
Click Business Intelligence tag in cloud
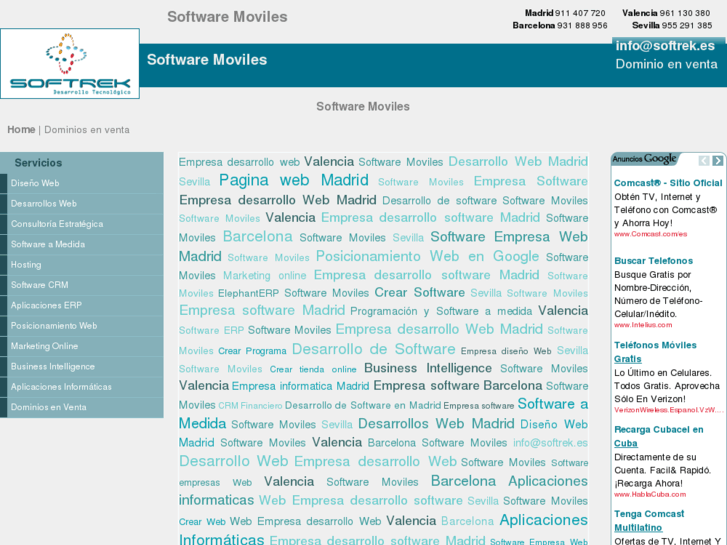click(x=428, y=368)
